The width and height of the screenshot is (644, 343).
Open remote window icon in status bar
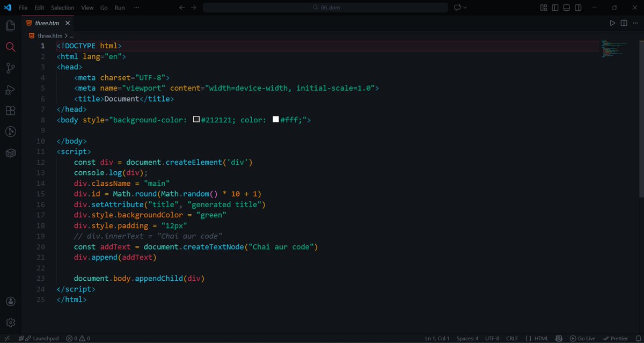7,339
